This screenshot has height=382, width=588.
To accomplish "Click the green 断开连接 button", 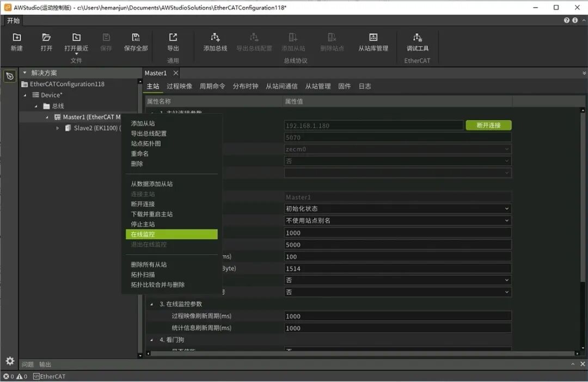I will 488,125.
